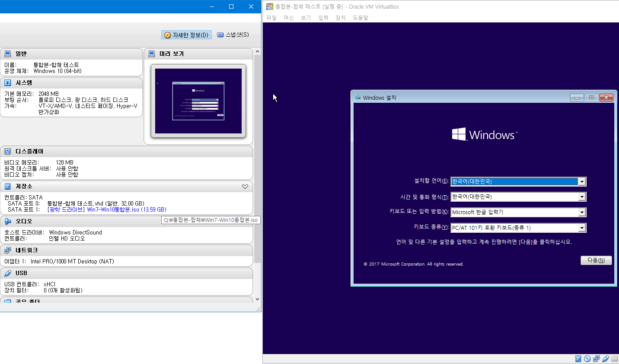619x364 pixels.
Task: Click the 다음(N) button
Action: [x=596, y=260]
